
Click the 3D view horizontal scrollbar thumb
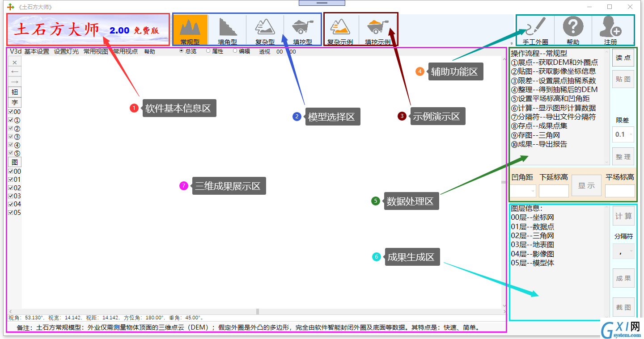257,311
